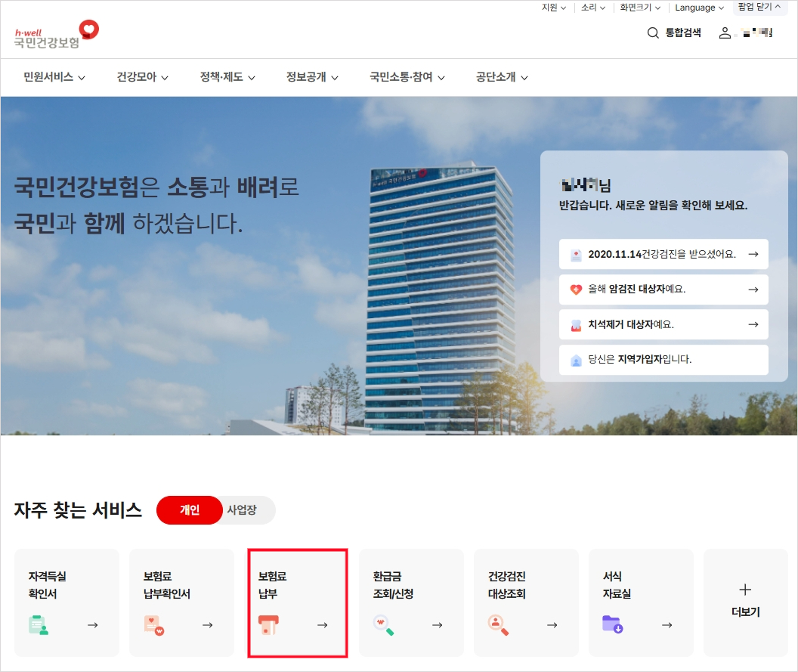
Task: Open the 치석제거 대상자 notification
Action: coord(663,324)
